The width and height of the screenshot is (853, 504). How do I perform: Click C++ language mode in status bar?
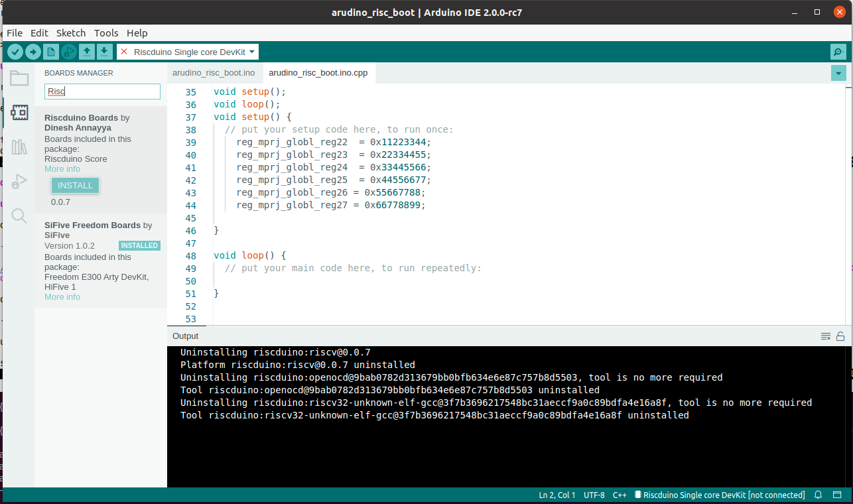(620, 495)
